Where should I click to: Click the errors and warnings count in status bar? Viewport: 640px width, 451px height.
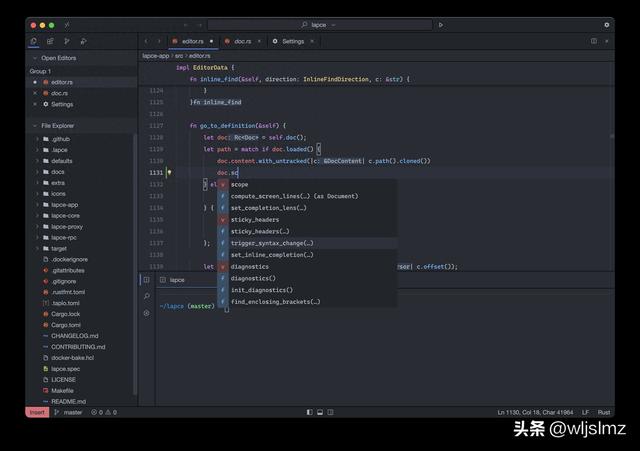tap(104, 412)
